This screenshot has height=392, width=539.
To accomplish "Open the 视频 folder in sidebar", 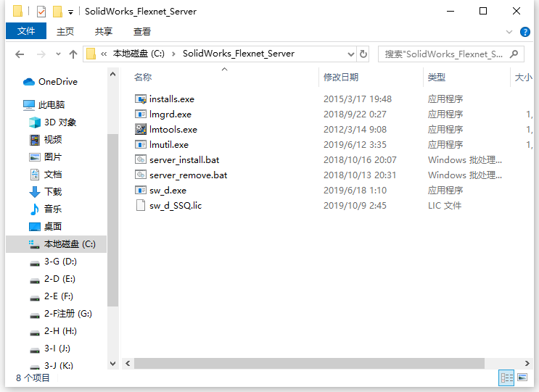I will pos(46,140).
